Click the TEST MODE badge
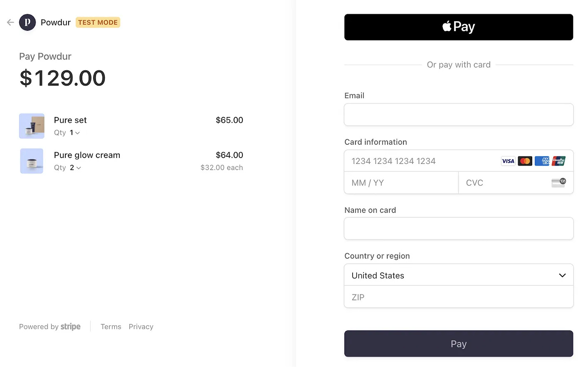The image size is (588, 376). [x=98, y=22]
